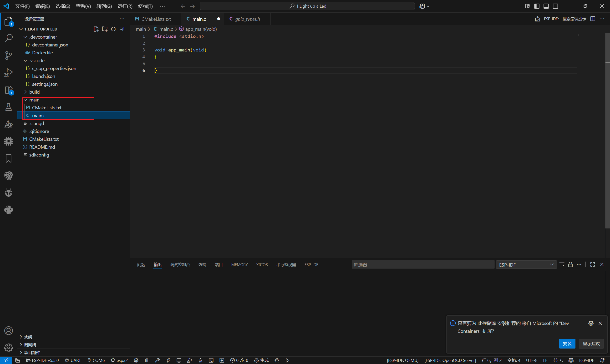Click the 安装 button in notification
This screenshot has width=610, height=364.
567,344
